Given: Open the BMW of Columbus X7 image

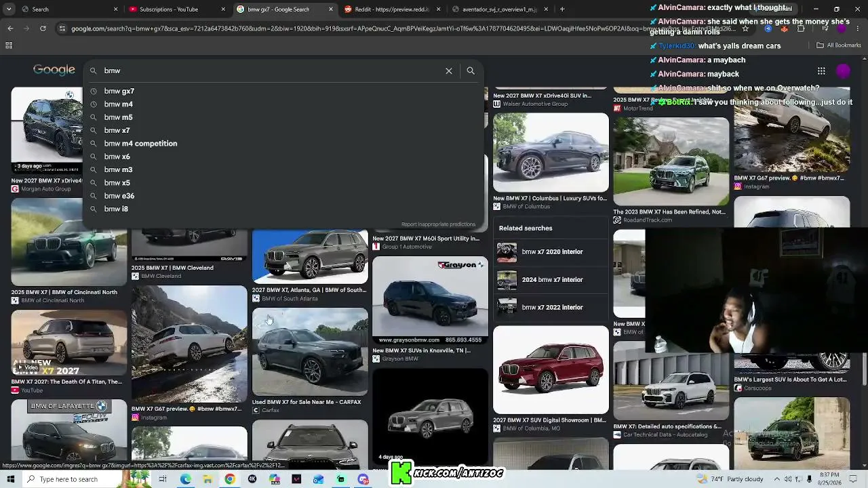Looking at the screenshot, I should [551, 152].
